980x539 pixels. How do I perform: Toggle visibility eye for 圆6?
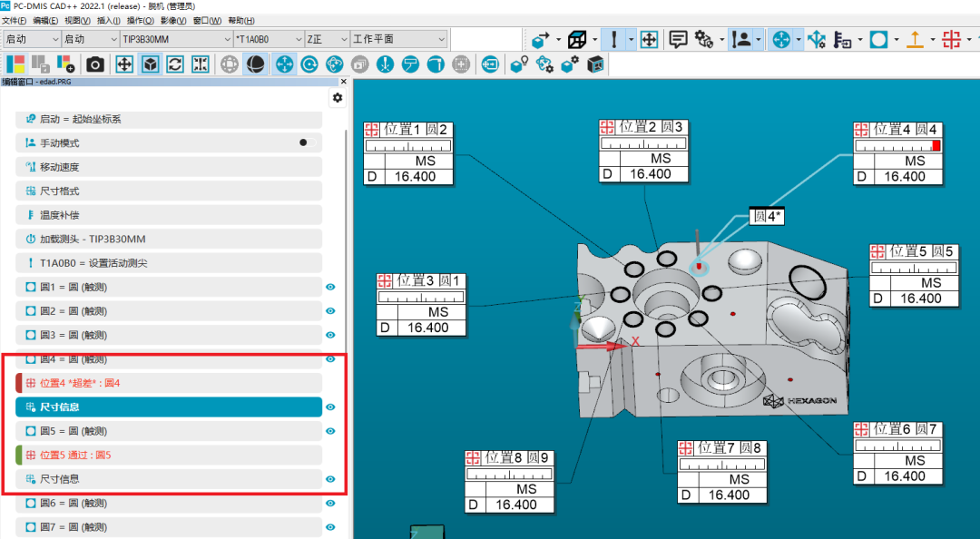pos(330,503)
